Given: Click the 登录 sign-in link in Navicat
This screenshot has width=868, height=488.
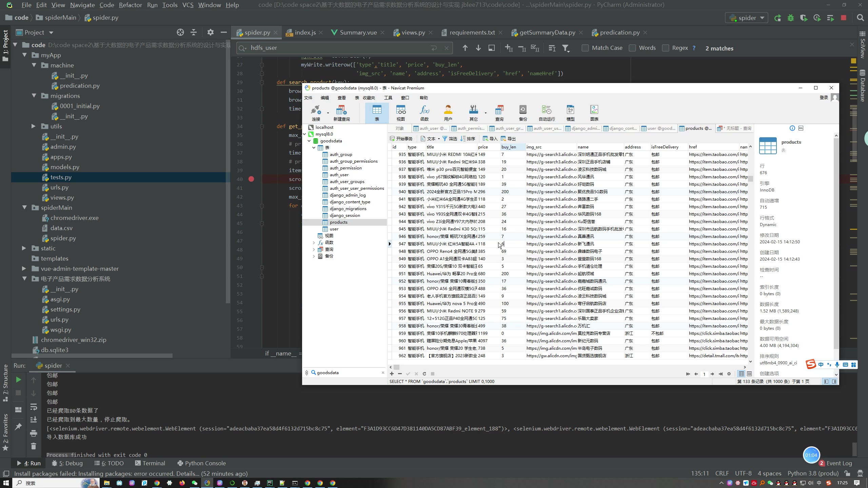Looking at the screenshot, I should pyautogui.click(x=824, y=98).
